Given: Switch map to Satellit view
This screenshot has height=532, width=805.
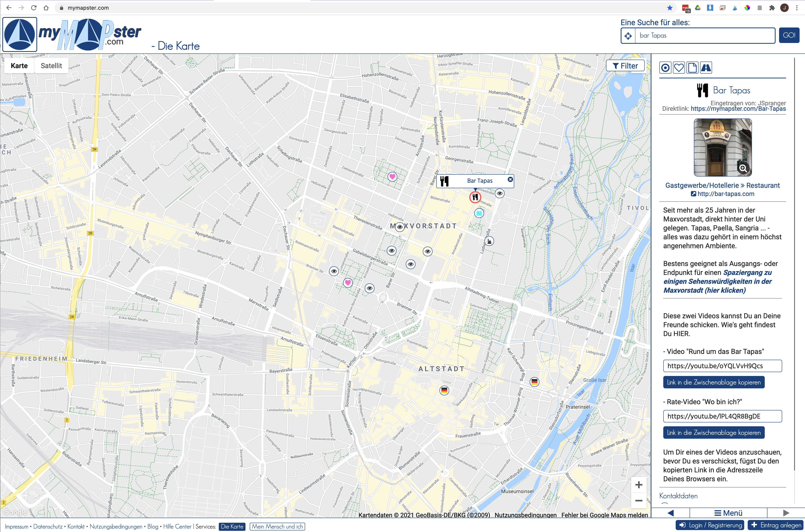Looking at the screenshot, I should coord(51,66).
